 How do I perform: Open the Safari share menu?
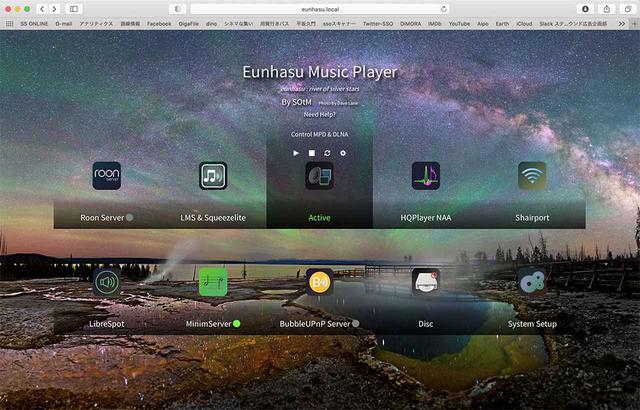coord(607,9)
